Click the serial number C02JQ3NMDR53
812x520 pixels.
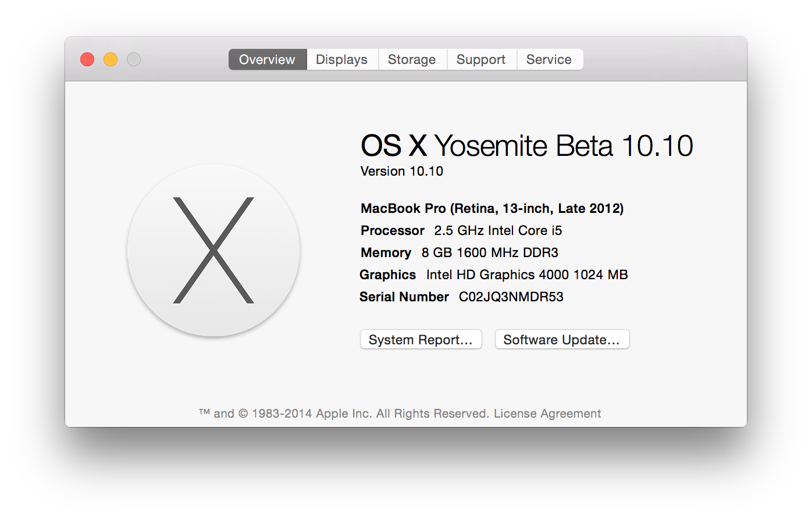coord(511,297)
